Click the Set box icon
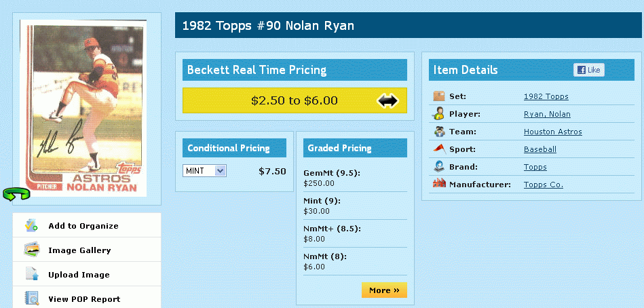Screen dimensions: 644x308 tap(439, 96)
